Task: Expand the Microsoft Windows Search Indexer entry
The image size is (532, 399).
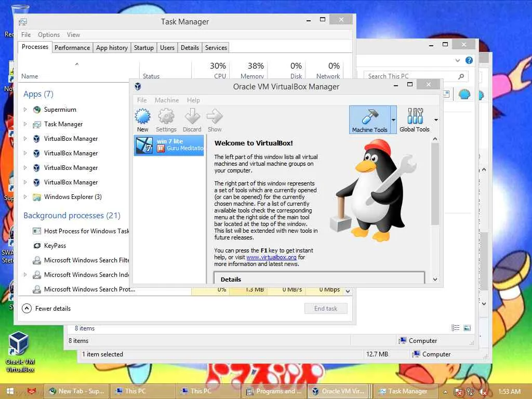Action: coord(25,274)
